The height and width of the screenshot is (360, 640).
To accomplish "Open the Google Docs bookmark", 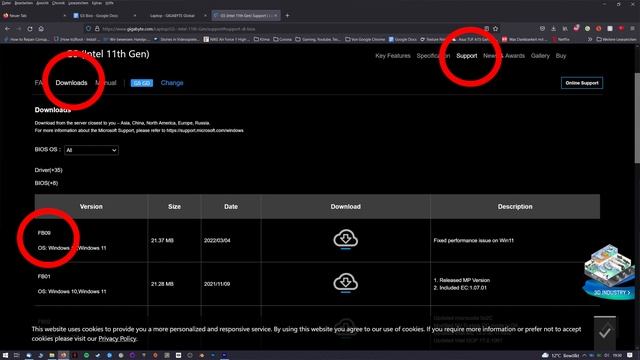I will click(402, 39).
